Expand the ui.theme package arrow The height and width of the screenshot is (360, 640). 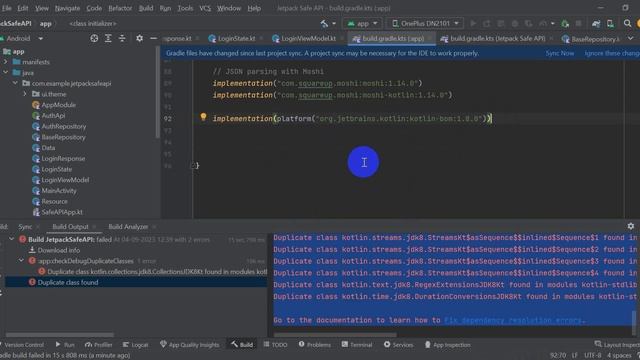coord(25,94)
